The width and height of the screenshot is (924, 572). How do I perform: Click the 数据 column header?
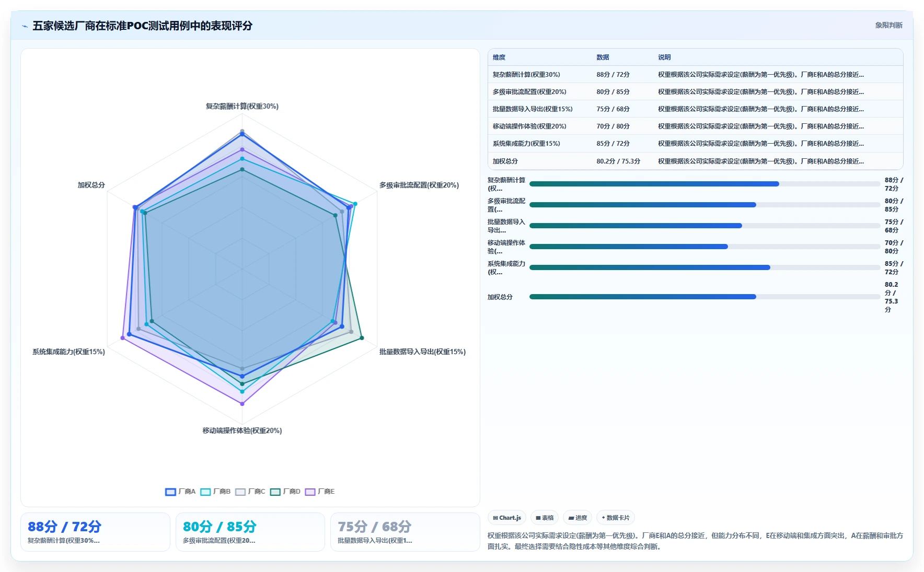pos(603,57)
